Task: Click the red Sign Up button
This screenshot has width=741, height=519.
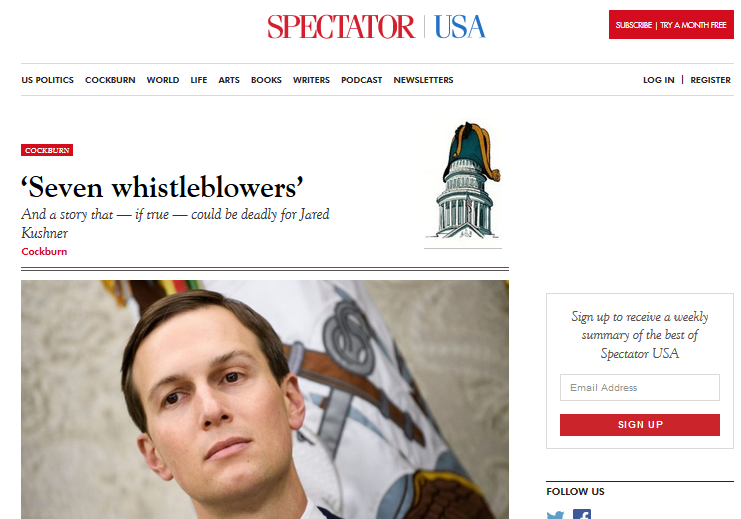Action: coord(639,424)
